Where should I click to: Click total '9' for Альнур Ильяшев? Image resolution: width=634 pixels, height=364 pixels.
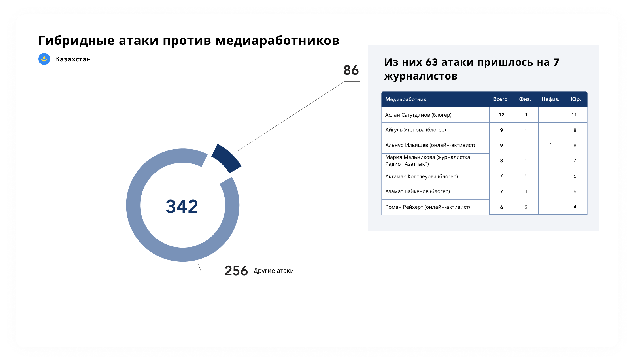[x=501, y=146]
